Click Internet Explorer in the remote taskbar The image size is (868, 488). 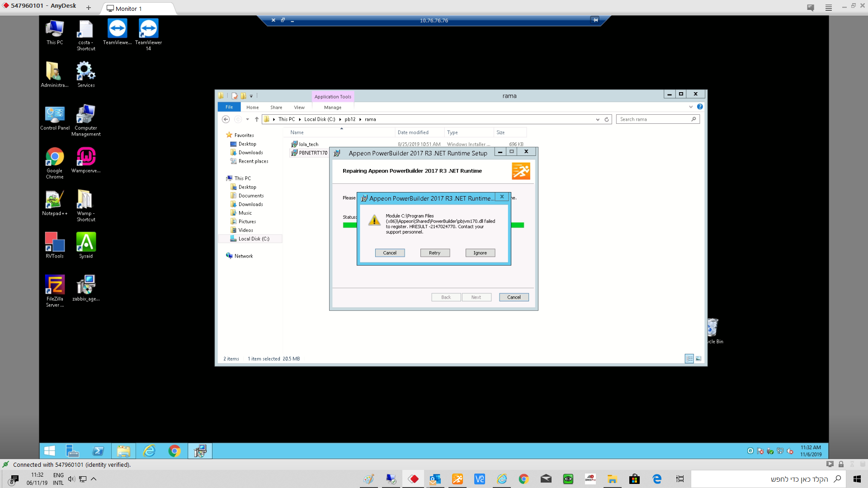tap(149, 451)
